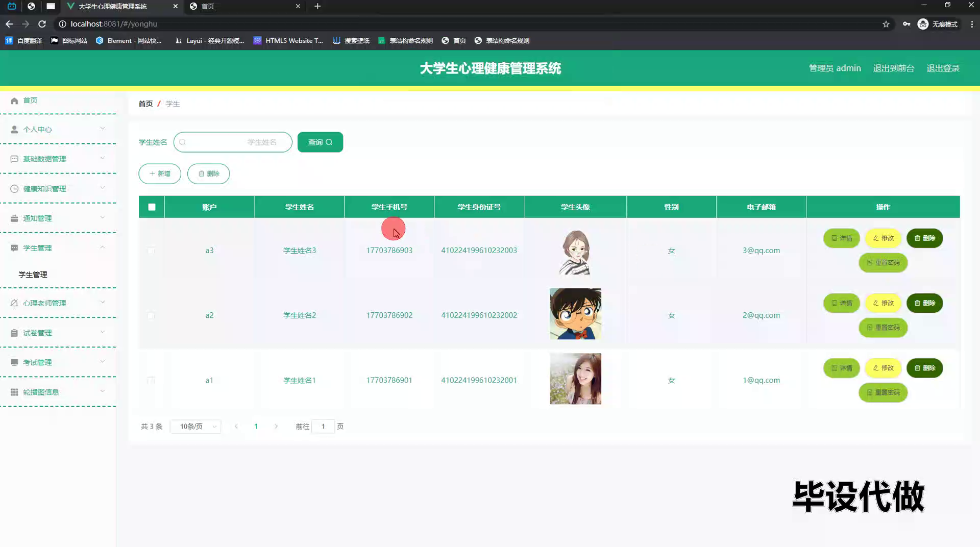Screen dimensions: 980x547
Task: Check the checkbox for row a1
Action: [151, 380]
